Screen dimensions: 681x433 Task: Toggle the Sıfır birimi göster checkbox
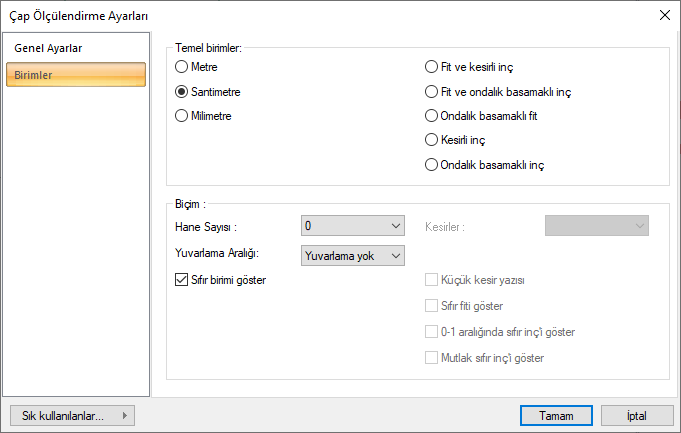click(181, 280)
